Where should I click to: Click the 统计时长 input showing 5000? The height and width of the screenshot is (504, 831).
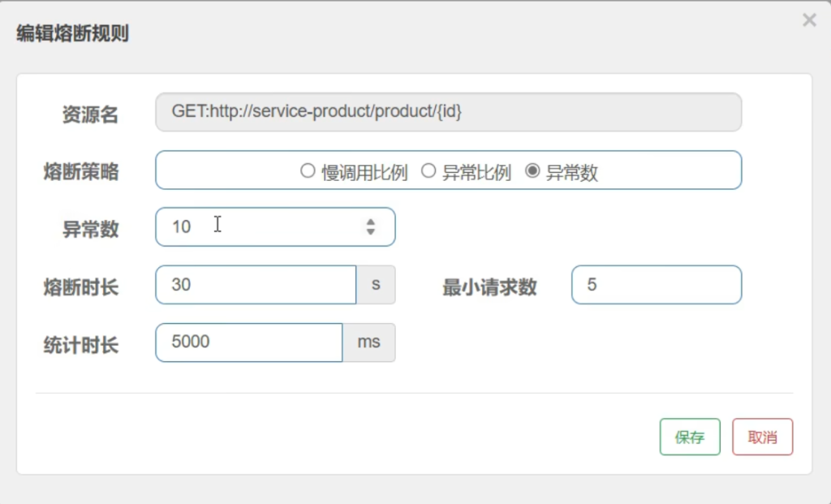click(x=248, y=342)
